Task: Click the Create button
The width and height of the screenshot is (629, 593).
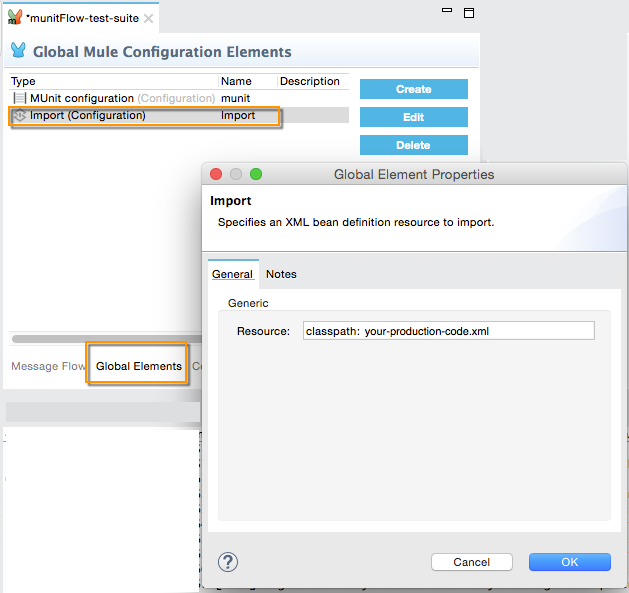Action: click(414, 89)
